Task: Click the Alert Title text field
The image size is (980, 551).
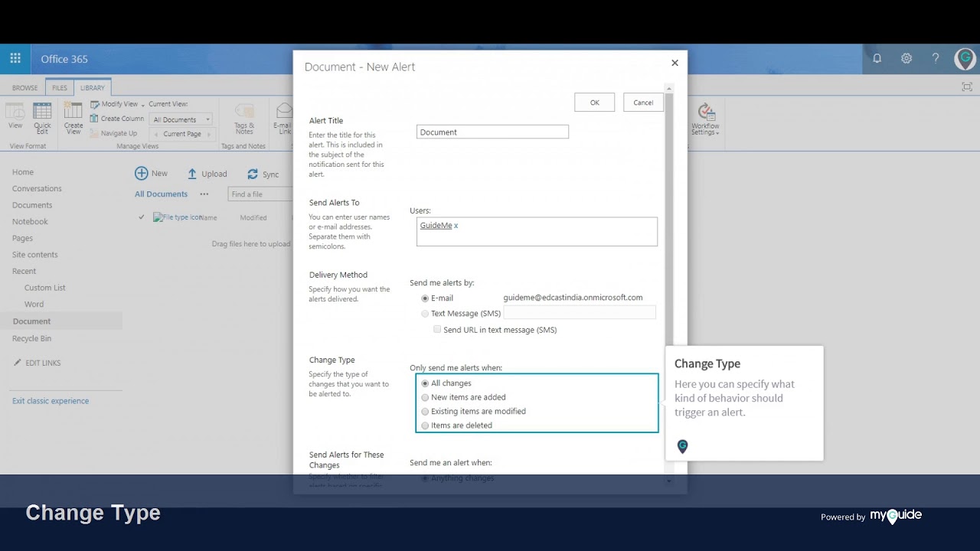Action: point(492,132)
